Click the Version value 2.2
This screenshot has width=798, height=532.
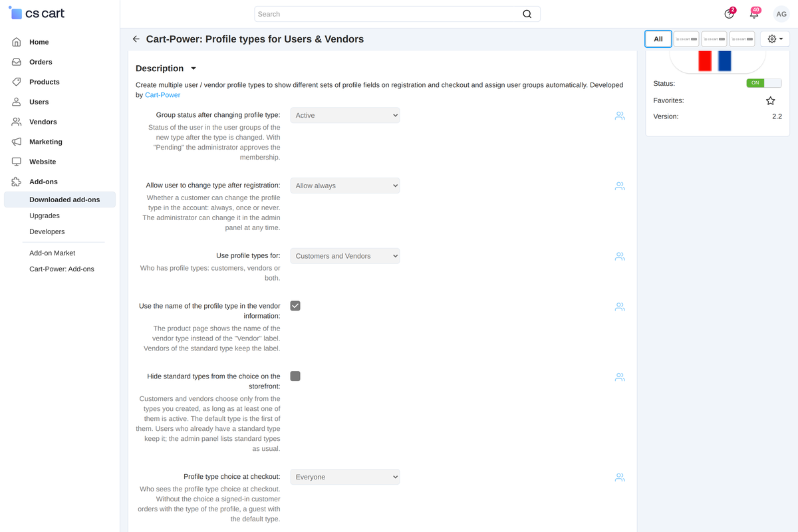pyautogui.click(x=777, y=116)
